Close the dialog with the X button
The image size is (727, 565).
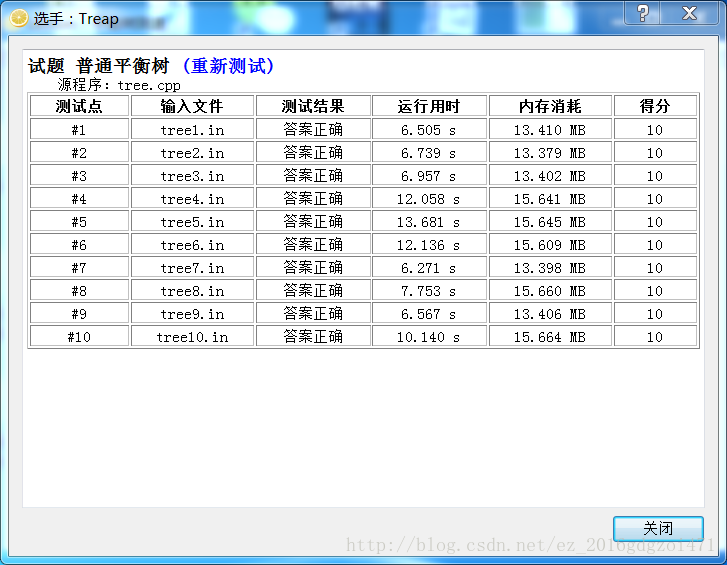(689, 13)
